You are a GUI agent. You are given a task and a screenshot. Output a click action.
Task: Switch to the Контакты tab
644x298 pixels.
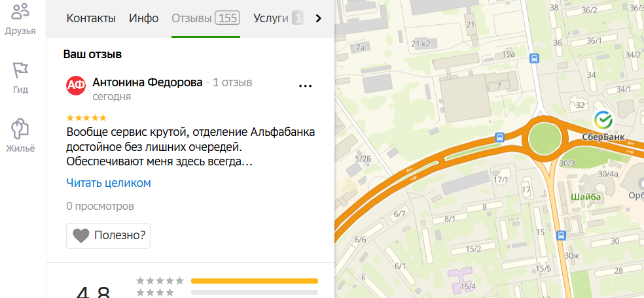click(x=91, y=18)
